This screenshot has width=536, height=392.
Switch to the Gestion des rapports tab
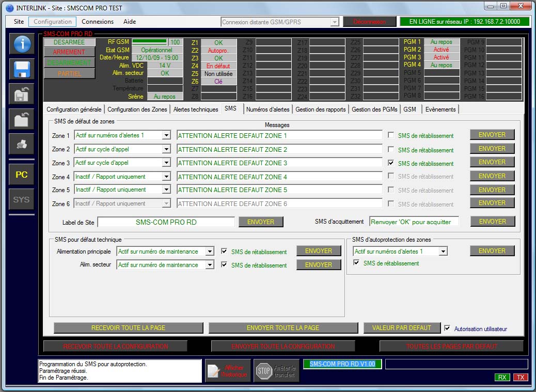(x=320, y=109)
